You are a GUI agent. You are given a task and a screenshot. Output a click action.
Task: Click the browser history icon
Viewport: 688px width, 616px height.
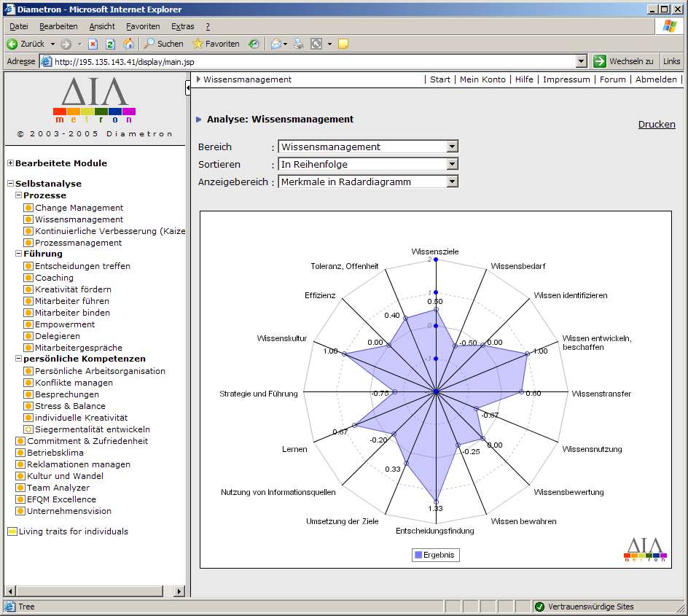(x=254, y=44)
